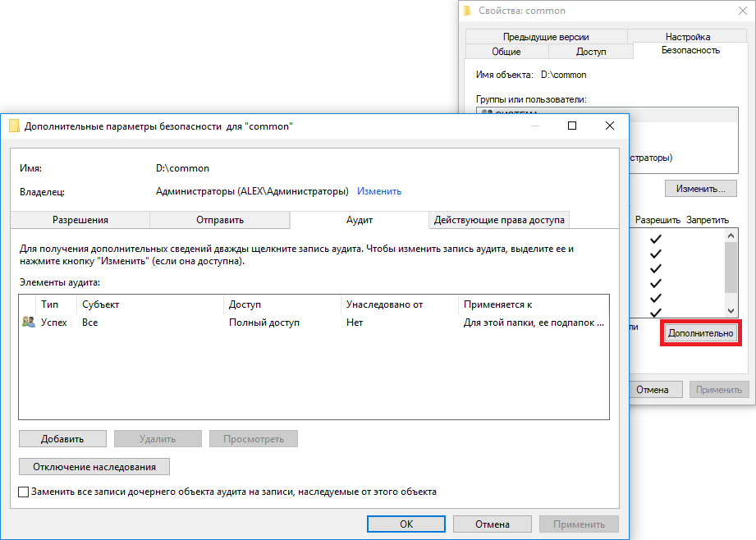Image resolution: width=756 pixels, height=540 pixels.
Task: Click the Полный доступ access cell
Action: click(264, 323)
